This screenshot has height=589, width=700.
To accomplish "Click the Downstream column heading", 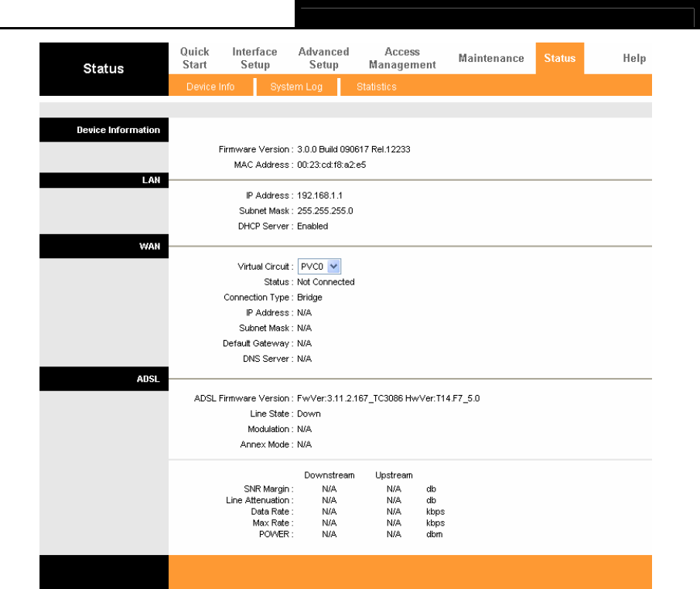I will tap(330, 475).
